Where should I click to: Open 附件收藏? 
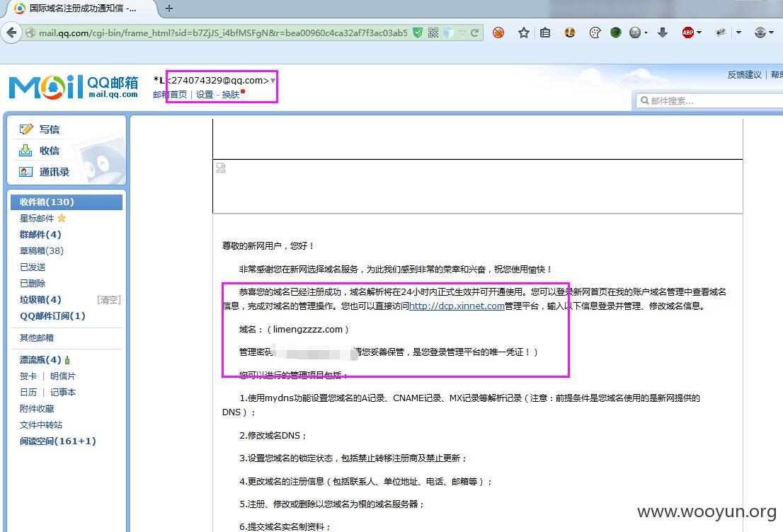pos(36,409)
